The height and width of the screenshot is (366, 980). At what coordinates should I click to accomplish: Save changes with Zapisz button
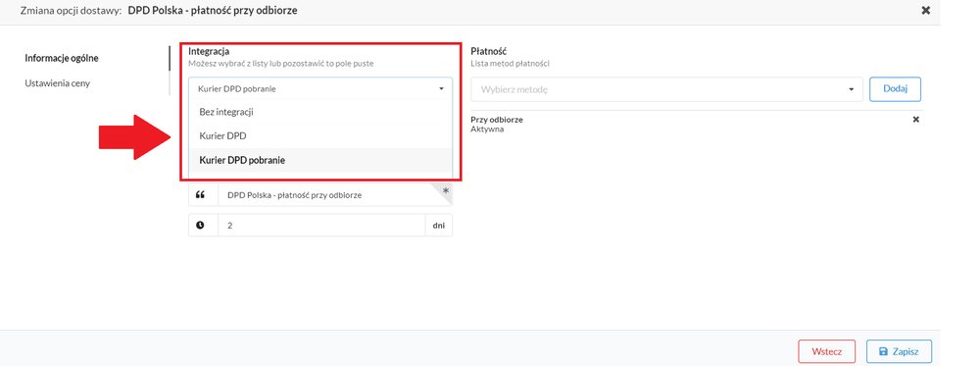(x=899, y=351)
